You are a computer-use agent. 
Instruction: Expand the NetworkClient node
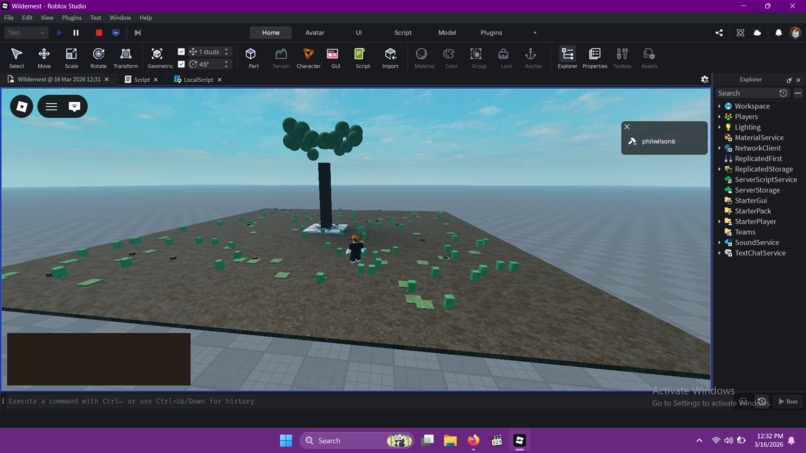(x=719, y=148)
